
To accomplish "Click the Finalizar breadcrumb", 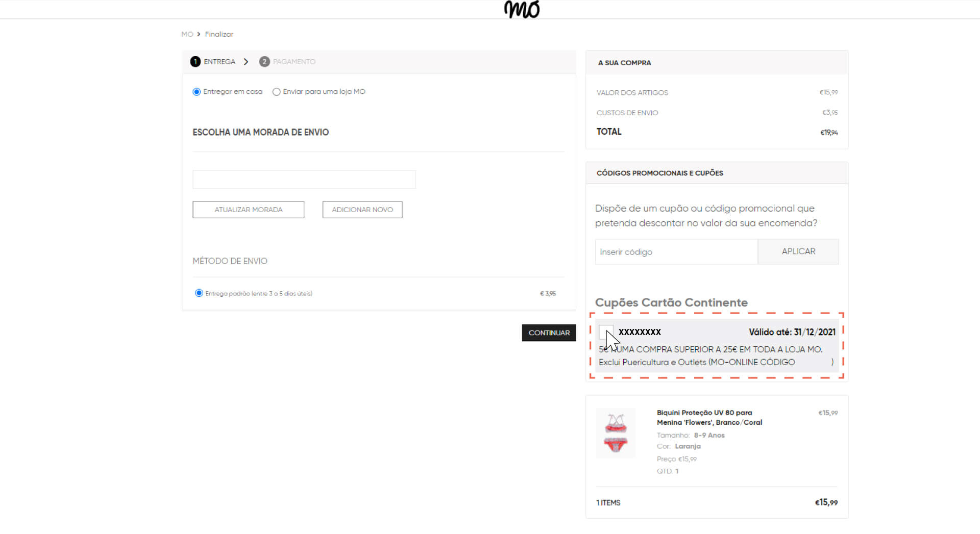I will [x=219, y=34].
